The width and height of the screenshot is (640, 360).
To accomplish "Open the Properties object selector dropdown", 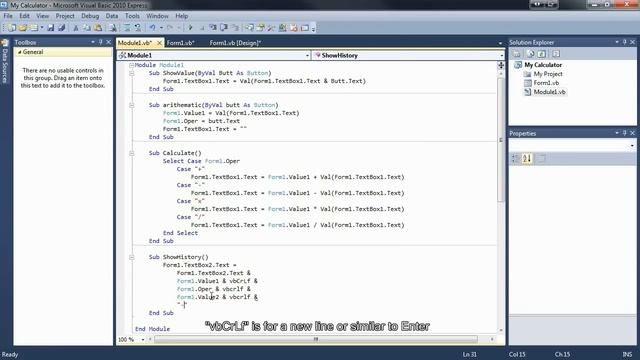I will pos(632,146).
